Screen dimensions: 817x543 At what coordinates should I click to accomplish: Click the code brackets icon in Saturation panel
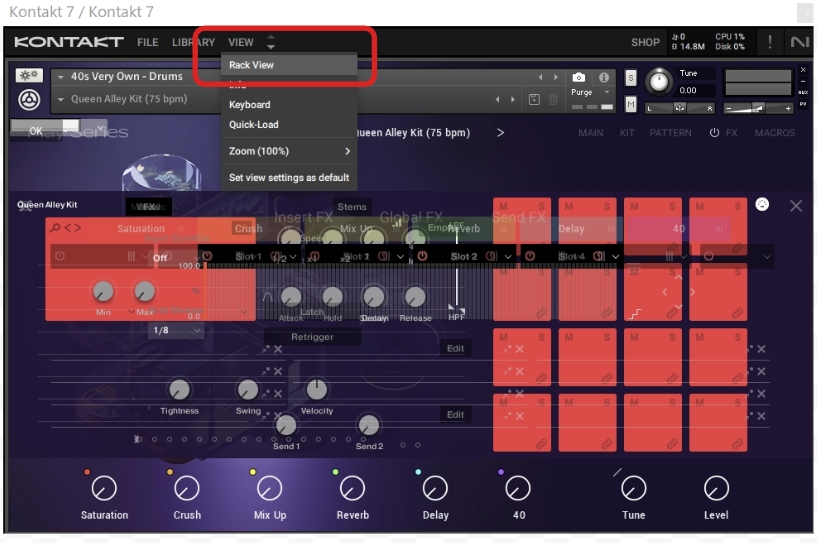(72, 228)
